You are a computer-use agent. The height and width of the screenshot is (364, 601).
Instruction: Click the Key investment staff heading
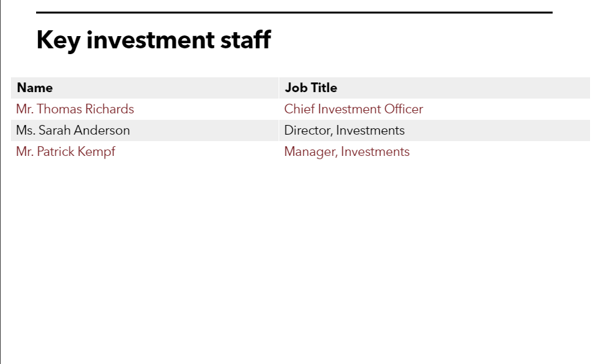153,40
